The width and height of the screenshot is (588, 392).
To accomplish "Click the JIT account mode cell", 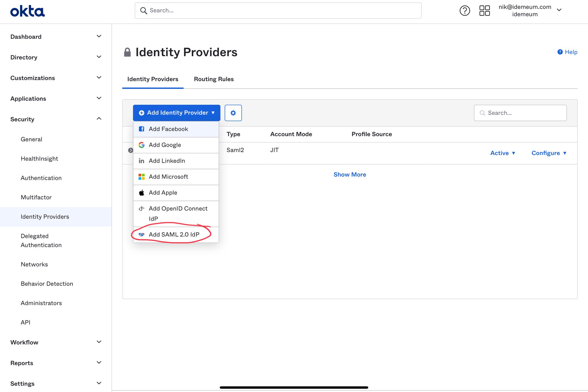I will click(x=274, y=150).
